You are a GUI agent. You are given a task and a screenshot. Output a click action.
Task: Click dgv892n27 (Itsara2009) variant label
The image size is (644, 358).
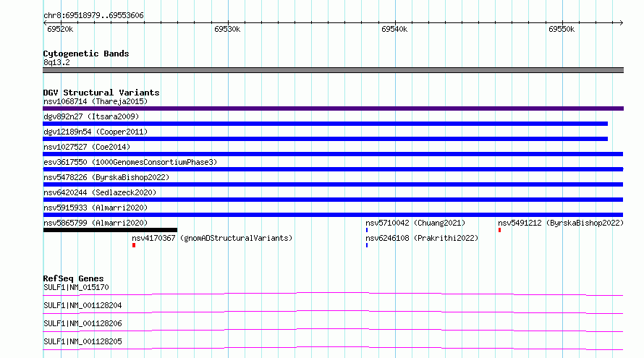[x=91, y=116]
